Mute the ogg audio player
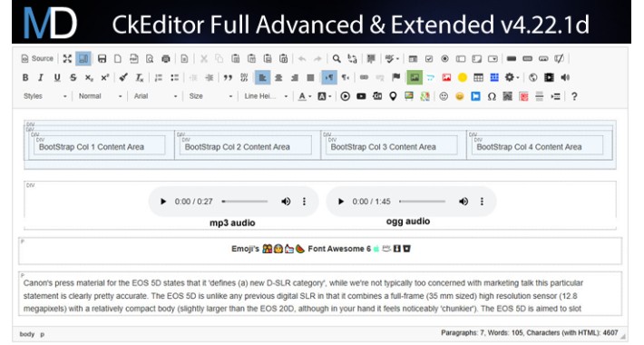This screenshot has height=345, width=644. [x=463, y=202]
